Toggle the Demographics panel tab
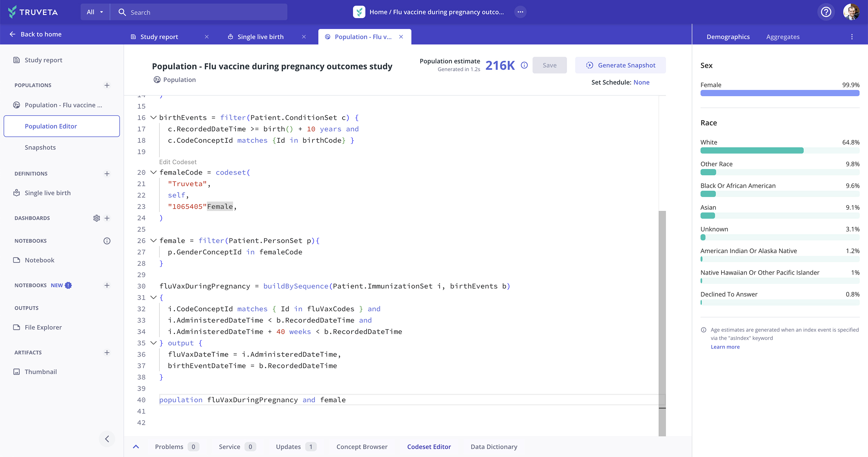Image resolution: width=868 pixels, height=457 pixels. coord(728,36)
